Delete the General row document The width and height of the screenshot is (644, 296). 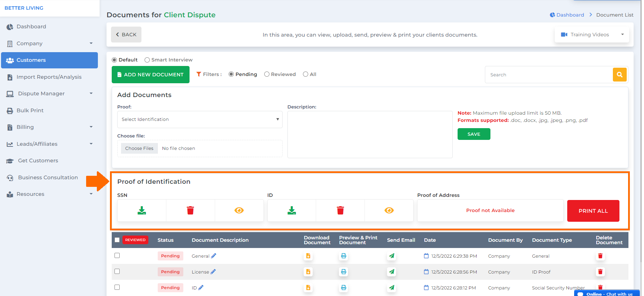600,256
